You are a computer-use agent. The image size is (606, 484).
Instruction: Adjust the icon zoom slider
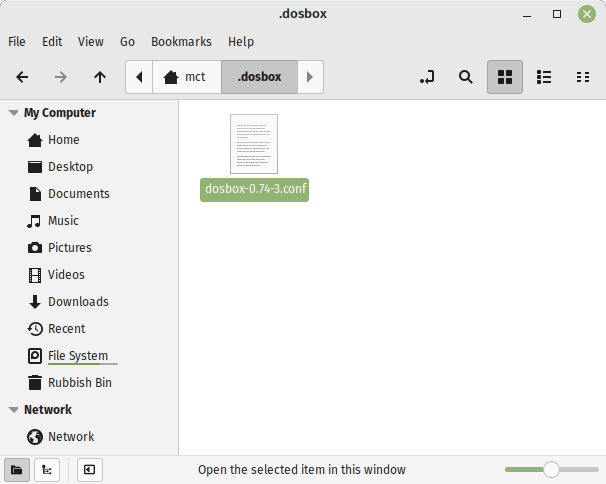click(x=552, y=469)
